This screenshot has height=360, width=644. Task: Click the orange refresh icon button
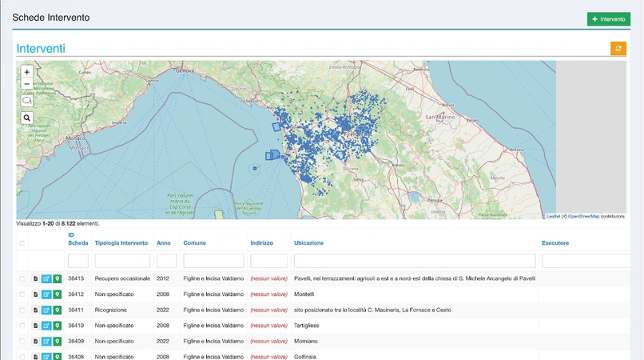click(618, 49)
